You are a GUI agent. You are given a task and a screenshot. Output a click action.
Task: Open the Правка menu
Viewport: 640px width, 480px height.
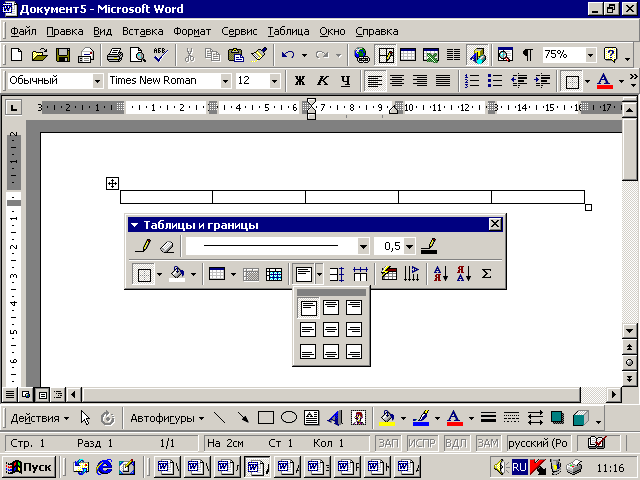[x=64, y=31]
